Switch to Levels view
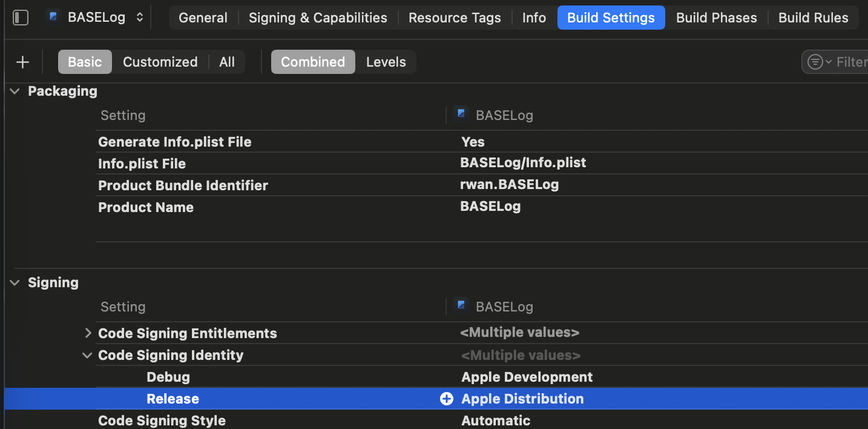 click(x=386, y=62)
